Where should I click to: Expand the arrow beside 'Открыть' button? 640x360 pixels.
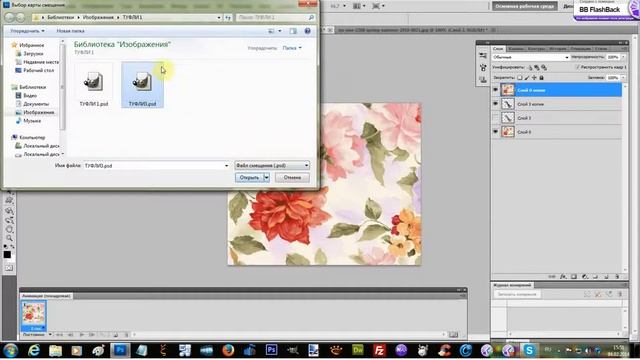267,178
